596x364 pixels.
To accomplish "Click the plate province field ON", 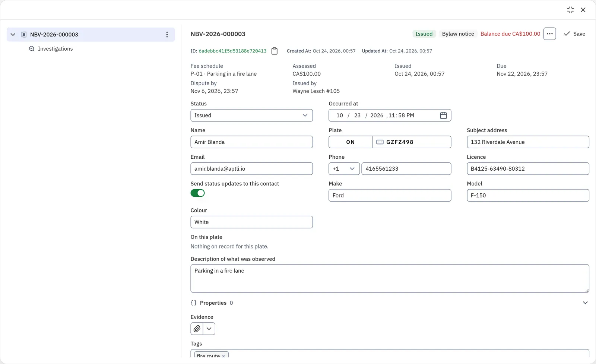I will tap(351, 142).
